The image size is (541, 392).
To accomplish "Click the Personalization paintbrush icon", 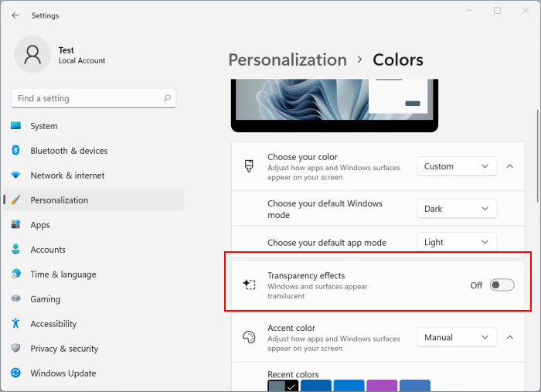I will click(16, 199).
